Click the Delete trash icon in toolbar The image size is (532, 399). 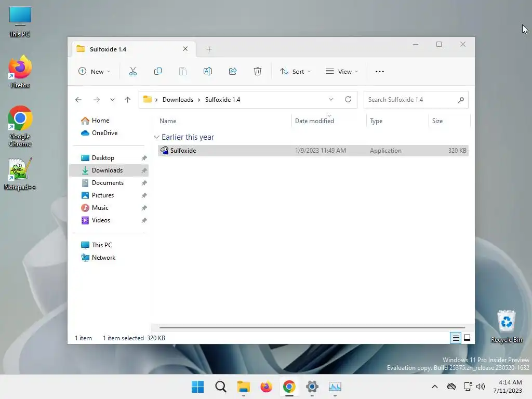pos(258,71)
